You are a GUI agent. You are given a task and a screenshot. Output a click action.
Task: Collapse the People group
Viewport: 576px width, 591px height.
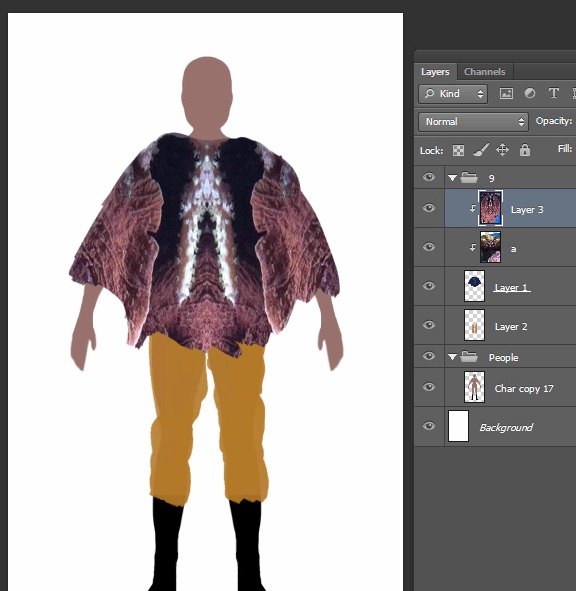pos(452,357)
